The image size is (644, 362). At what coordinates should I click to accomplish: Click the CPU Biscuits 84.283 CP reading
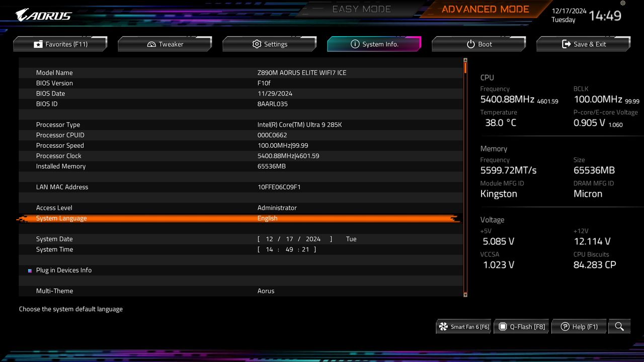(595, 265)
